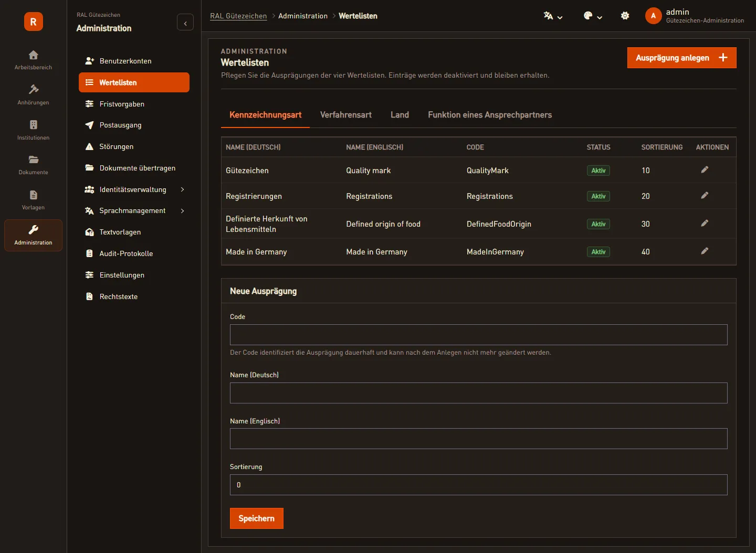The height and width of the screenshot is (553, 756).
Task: Open Fristvorgaben menu item
Action: (134, 104)
